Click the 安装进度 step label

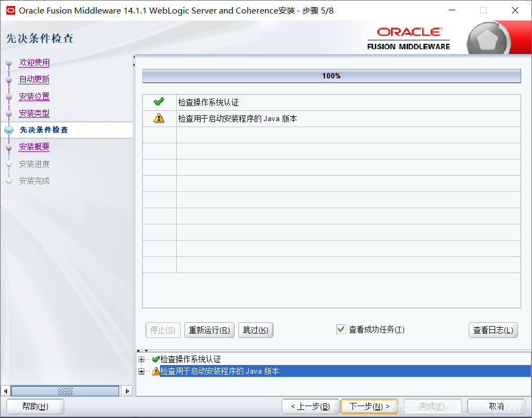point(34,164)
